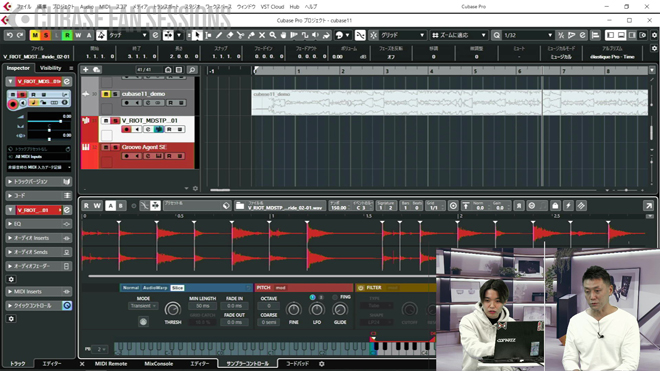Click the PITCH section header
Screen dimensions: 660x371
click(263, 288)
